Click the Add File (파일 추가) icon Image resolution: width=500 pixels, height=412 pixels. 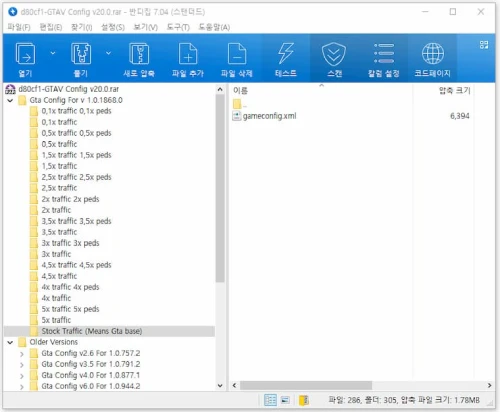188,53
